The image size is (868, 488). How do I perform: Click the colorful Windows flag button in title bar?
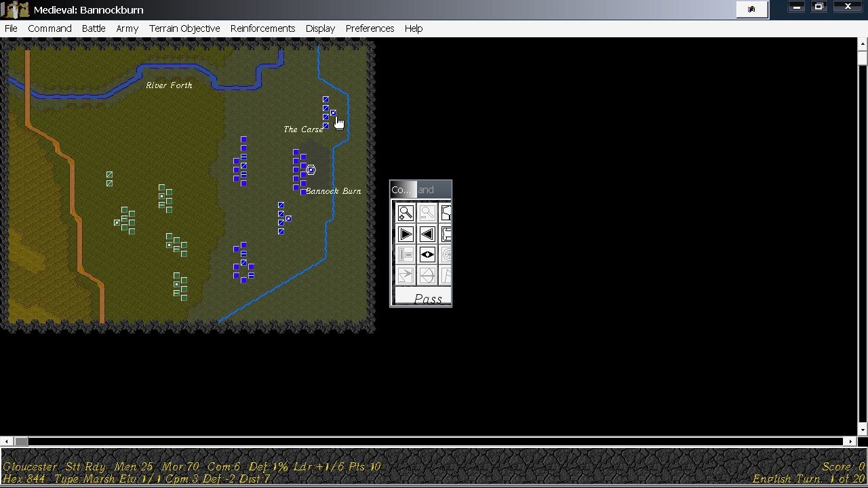751,9
